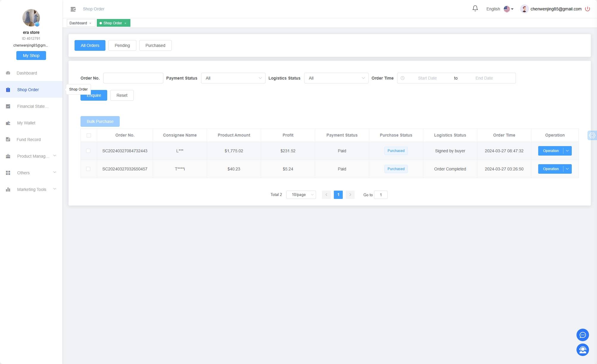Viewport: 597px width, 364px height.
Task: Enter text in Order No. input field
Action: click(x=133, y=78)
